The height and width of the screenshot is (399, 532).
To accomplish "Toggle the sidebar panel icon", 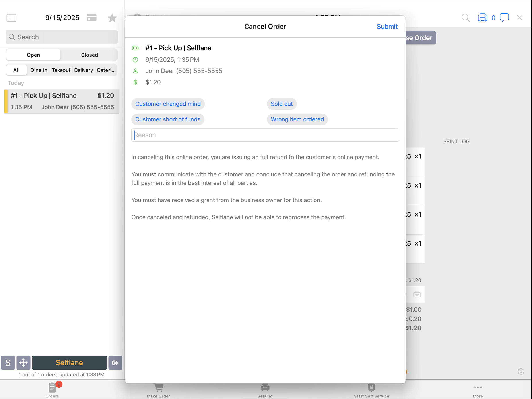I will point(11,18).
